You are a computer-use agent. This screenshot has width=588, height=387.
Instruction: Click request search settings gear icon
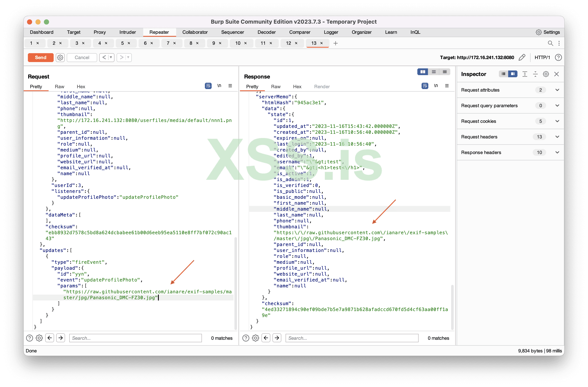point(39,338)
